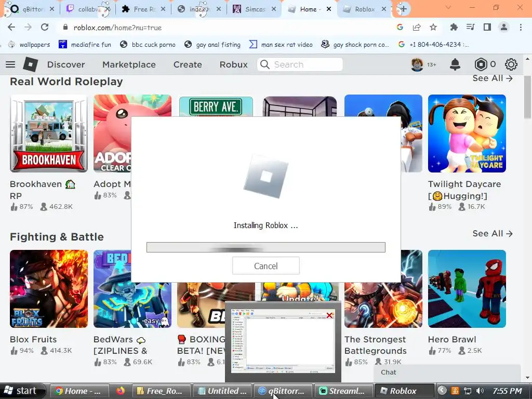This screenshot has height=399, width=532.
Task: Close the Home browser tab
Action: click(329, 9)
